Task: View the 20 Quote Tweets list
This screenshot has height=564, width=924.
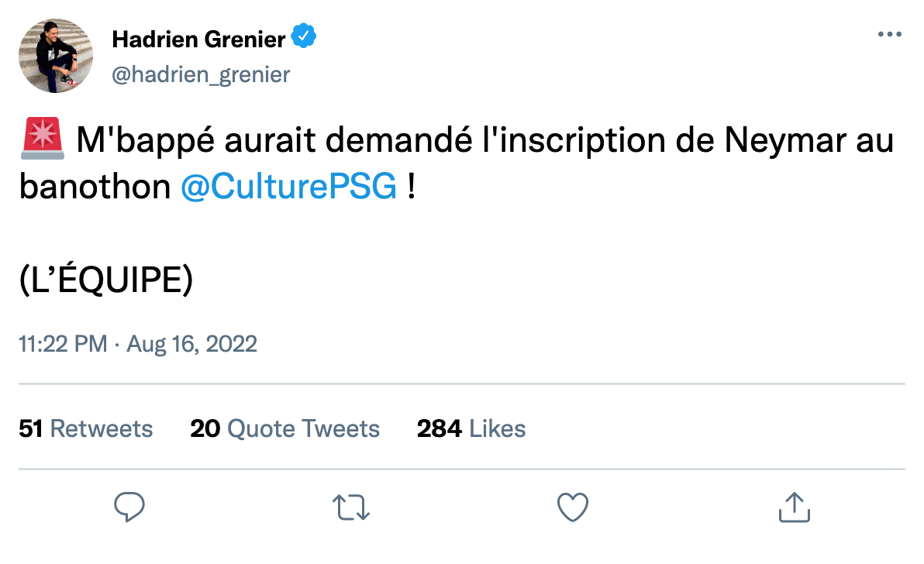Action: pos(284,428)
